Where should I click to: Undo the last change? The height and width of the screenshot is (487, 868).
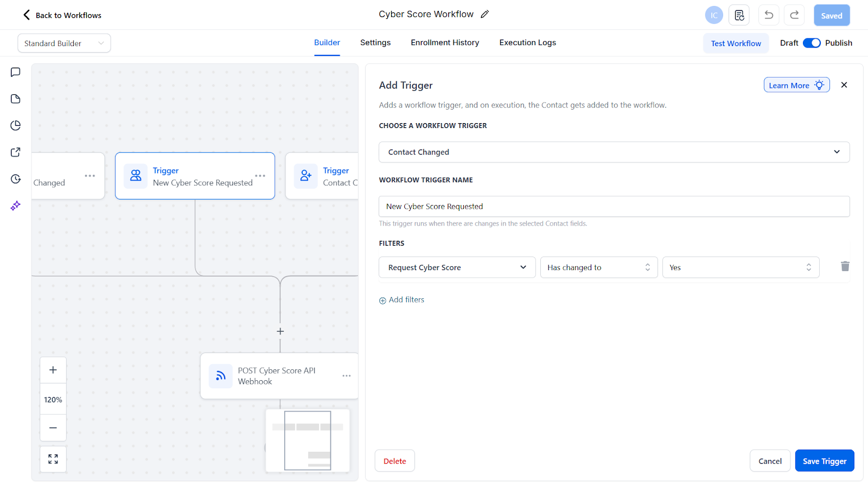tap(769, 15)
